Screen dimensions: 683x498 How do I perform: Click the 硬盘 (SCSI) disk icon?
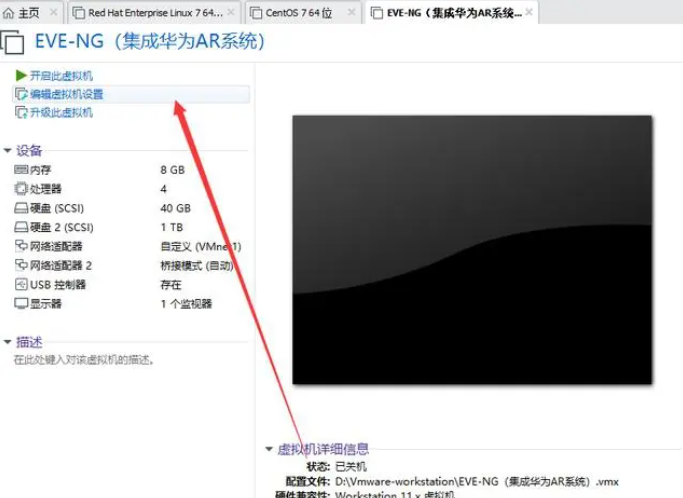(21, 208)
